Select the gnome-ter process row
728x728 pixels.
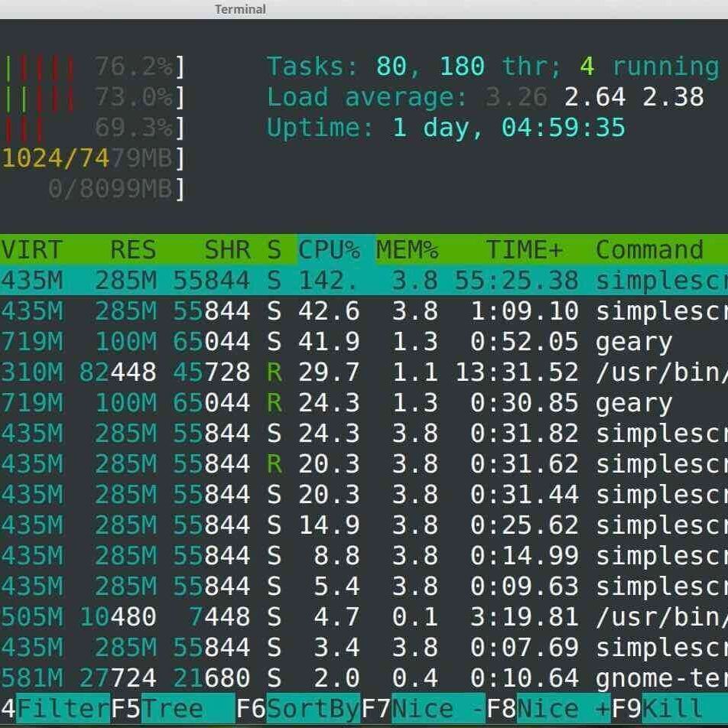[x=661, y=678]
